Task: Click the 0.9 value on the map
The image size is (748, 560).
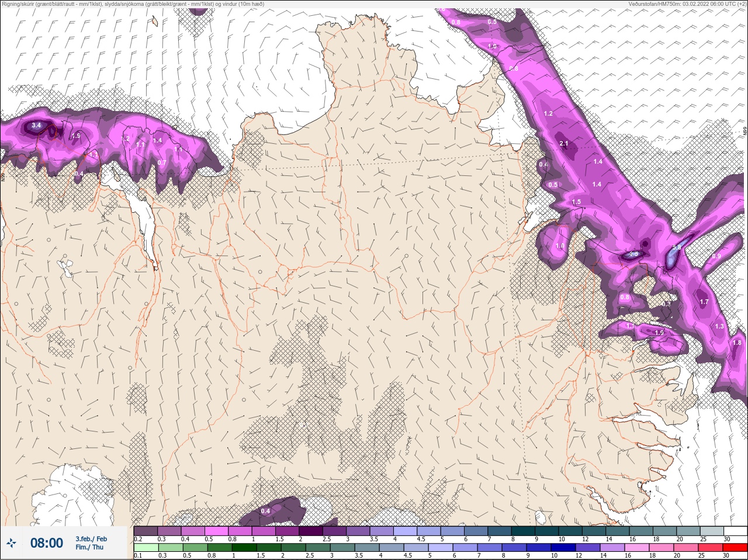Action: pos(716,257)
